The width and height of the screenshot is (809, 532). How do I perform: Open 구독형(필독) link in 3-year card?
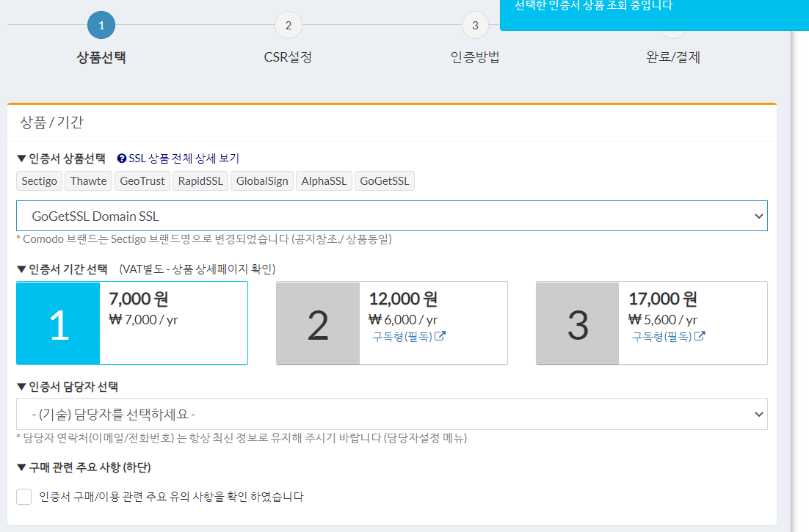pyautogui.click(x=662, y=337)
